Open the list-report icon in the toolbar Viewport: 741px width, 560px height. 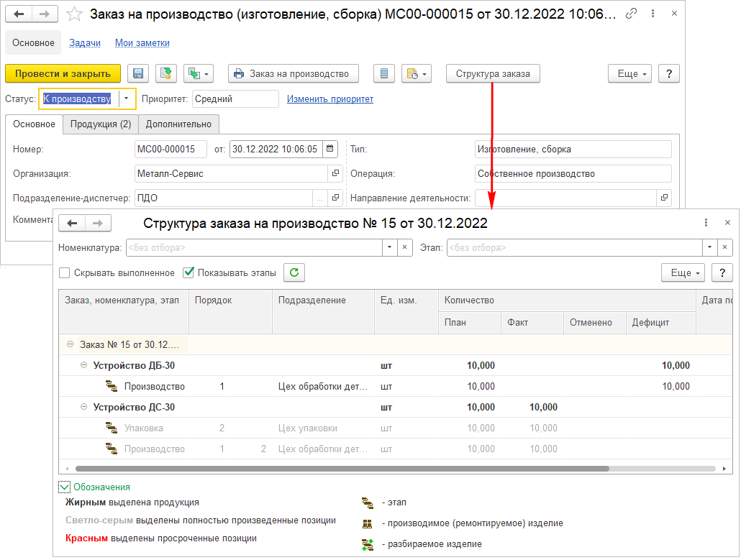pyautogui.click(x=383, y=73)
